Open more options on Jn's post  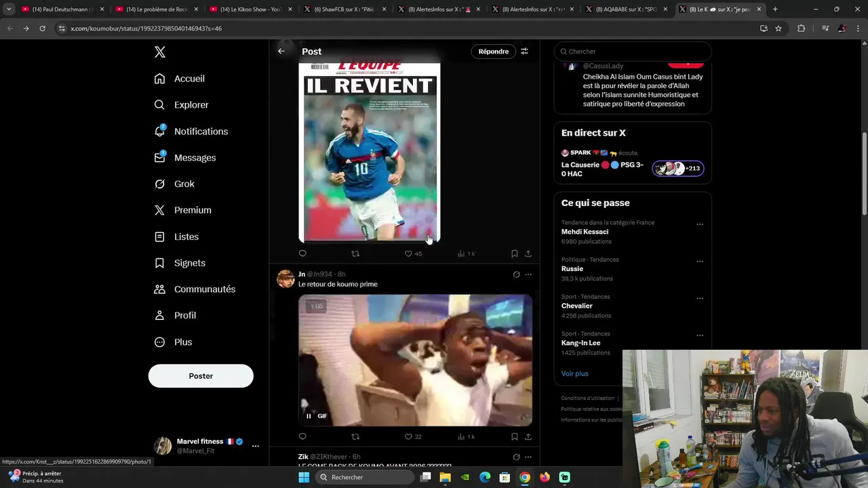[x=528, y=274]
